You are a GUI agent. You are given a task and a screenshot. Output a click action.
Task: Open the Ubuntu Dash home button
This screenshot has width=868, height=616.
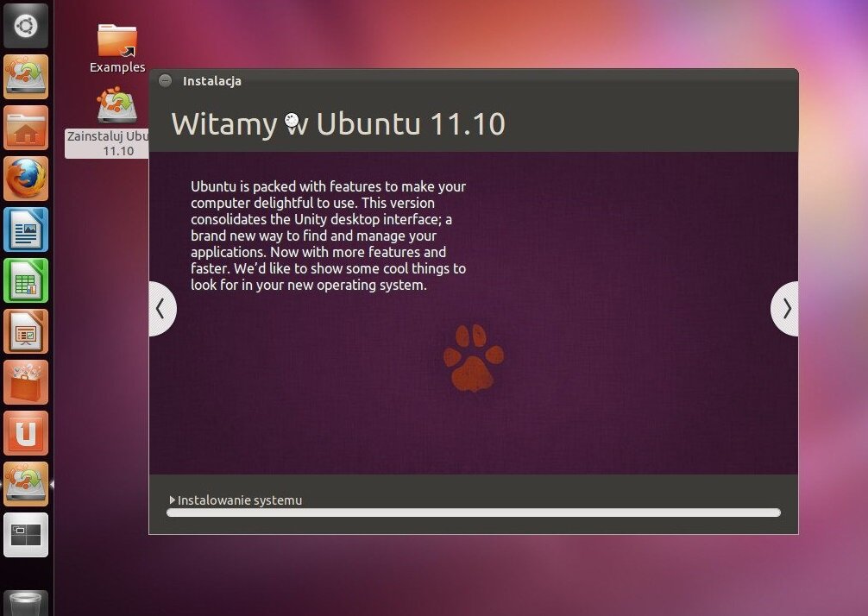(x=26, y=26)
